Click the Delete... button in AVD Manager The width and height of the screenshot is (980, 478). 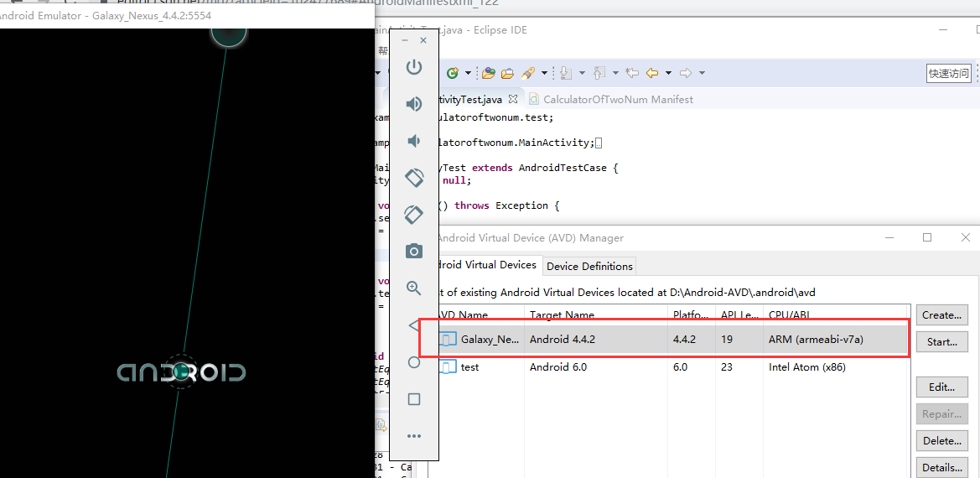click(942, 440)
